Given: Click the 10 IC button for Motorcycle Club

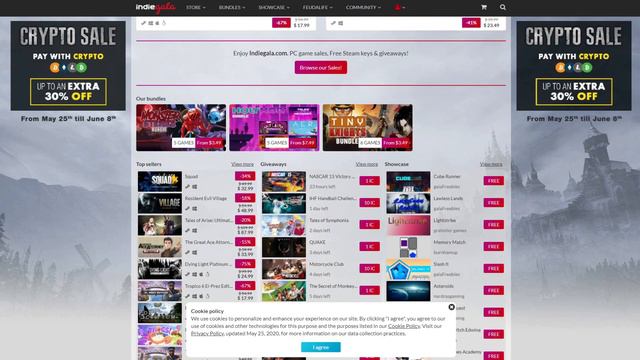Looking at the screenshot, I should (x=369, y=269).
